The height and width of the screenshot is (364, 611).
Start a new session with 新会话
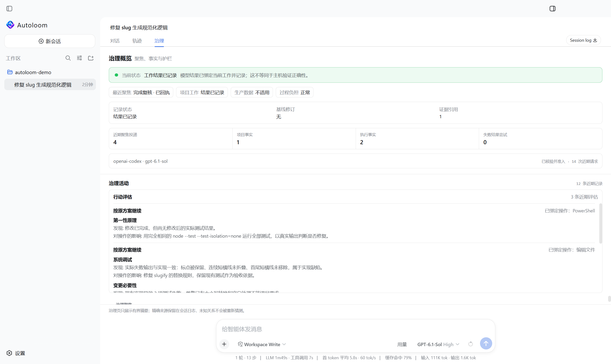(x=50, y=41)
